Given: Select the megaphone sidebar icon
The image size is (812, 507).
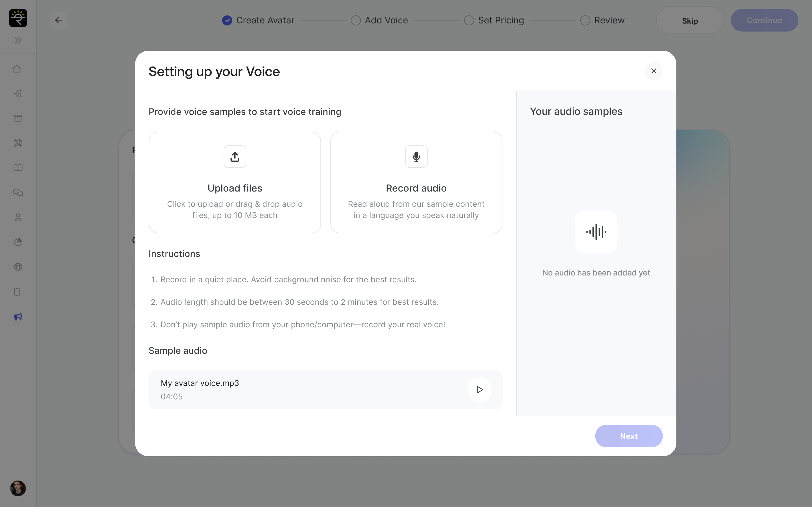Looking at the screenshot, I should (18, 317).
